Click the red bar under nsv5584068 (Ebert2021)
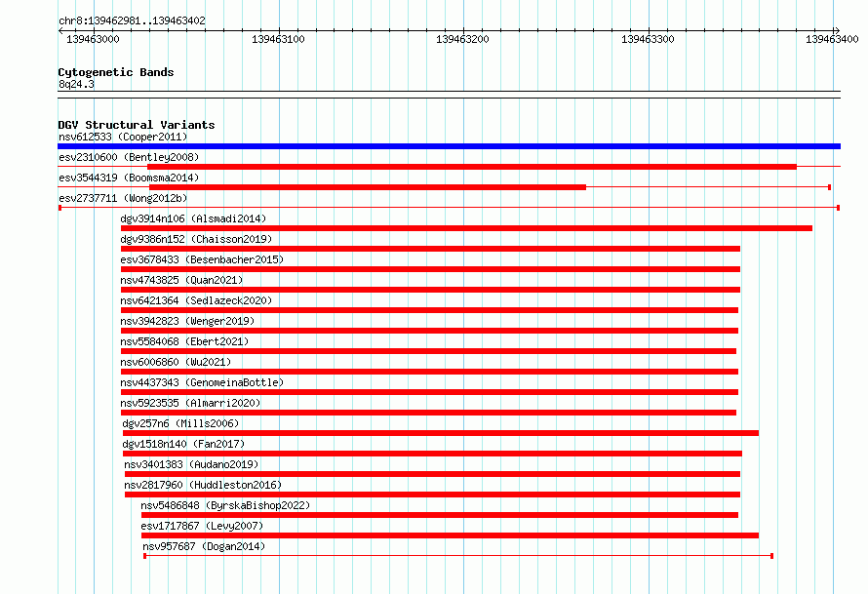Viewport: 868px width, 594px height. [428, 351]
